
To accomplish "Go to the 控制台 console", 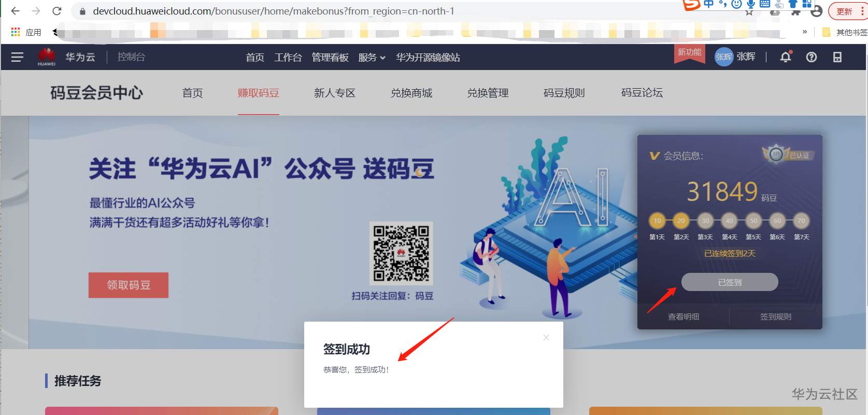I will click(x=131, y=57).
